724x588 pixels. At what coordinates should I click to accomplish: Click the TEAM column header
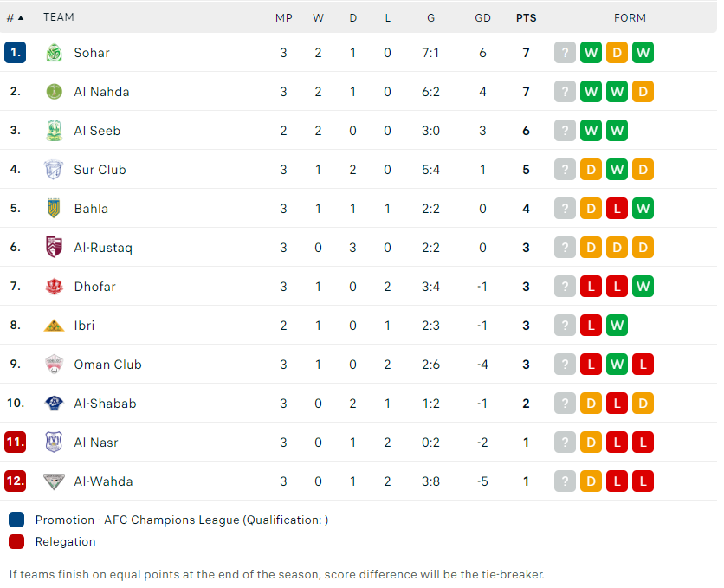[59, 17]
